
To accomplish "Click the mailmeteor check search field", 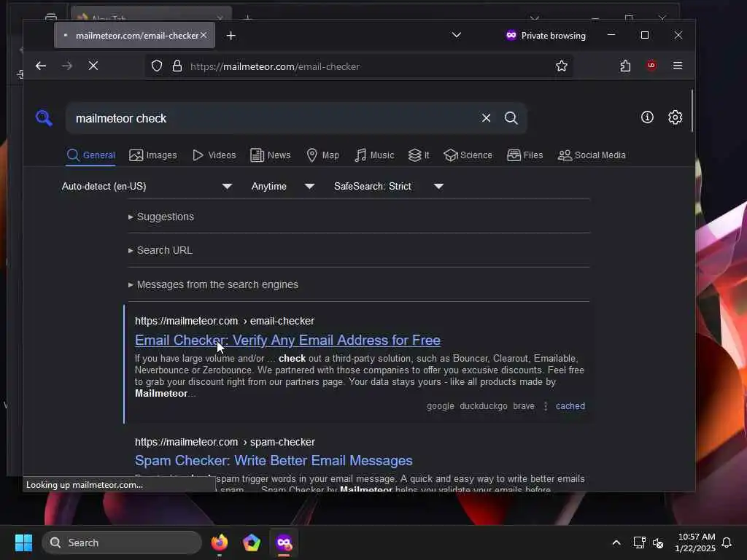I will pos(274,118).
